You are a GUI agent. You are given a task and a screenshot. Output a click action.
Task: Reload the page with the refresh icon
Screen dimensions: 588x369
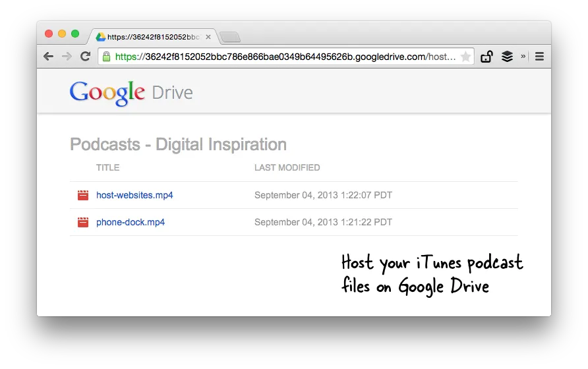(x=86, y=56)
